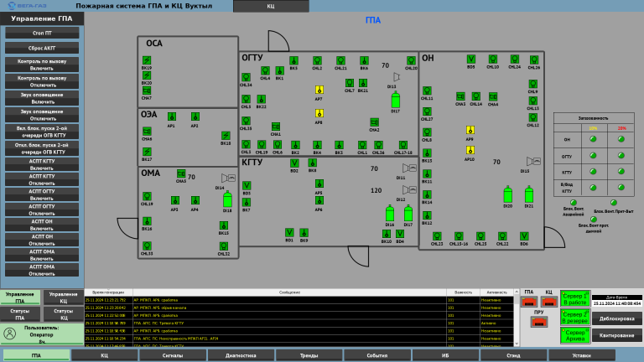Click the ОН 20% gas level indicator

[x=621, y=139]
